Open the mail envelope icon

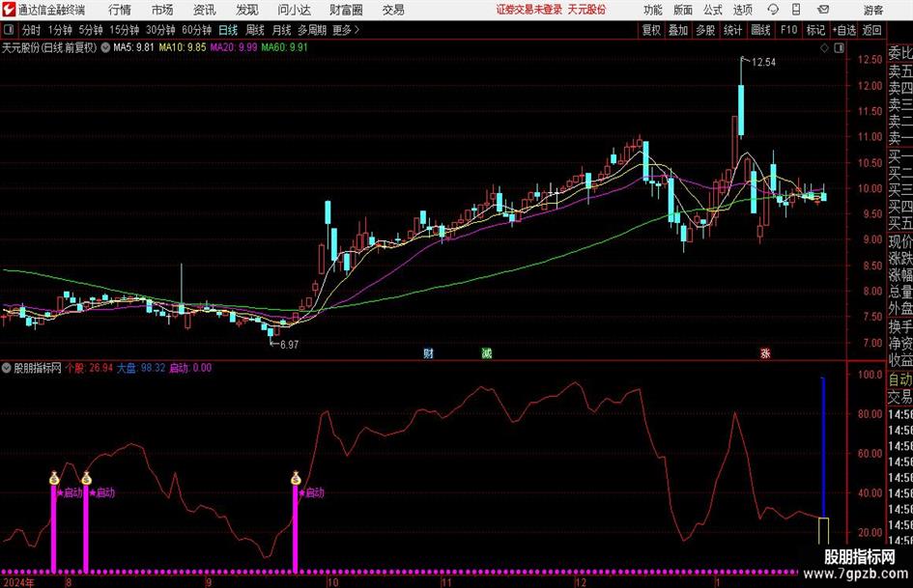point(823,10)
